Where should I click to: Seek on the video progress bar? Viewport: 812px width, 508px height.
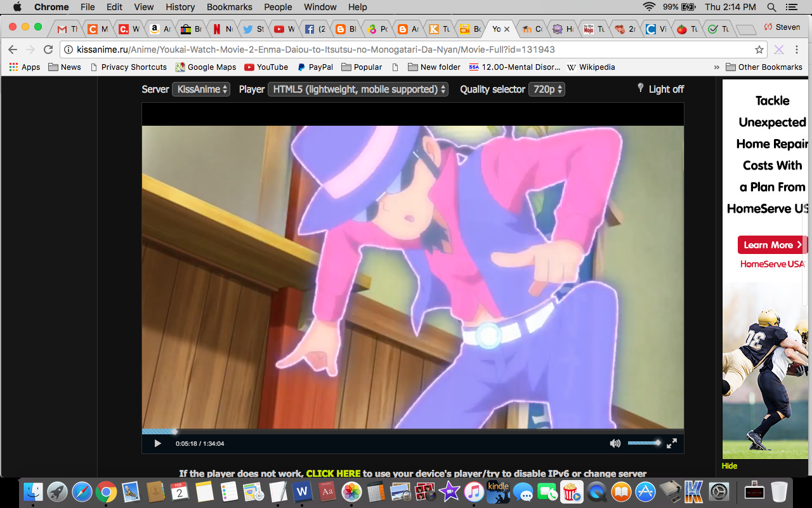coord(413,432)
